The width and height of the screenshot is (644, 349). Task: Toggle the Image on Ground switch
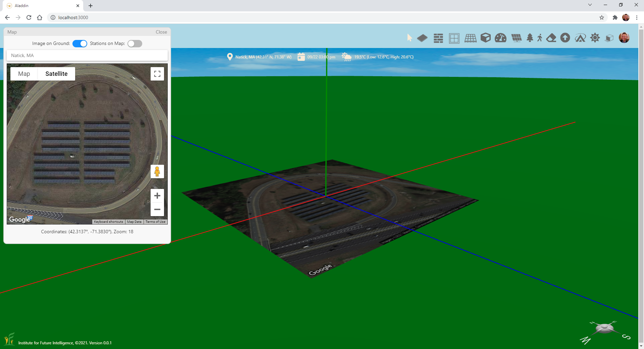click(x=80, y=44)
